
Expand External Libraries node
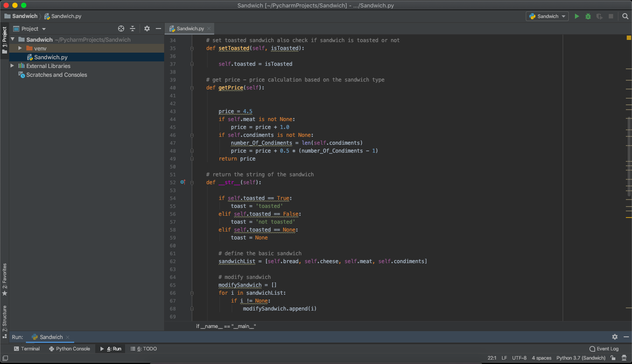(x=12, y=66)
